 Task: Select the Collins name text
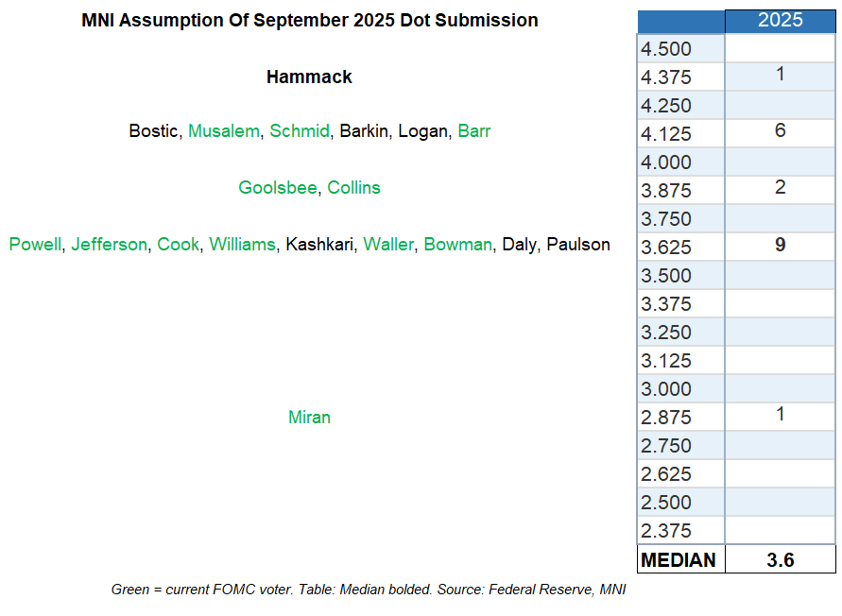[354, 188]
